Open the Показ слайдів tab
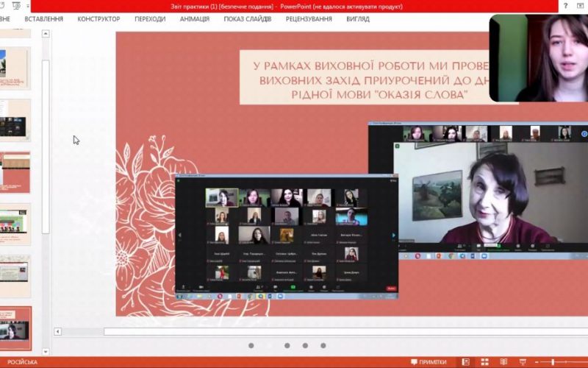Screen dimensions: 588x368 pyautogui.click(x=248, y=19)
